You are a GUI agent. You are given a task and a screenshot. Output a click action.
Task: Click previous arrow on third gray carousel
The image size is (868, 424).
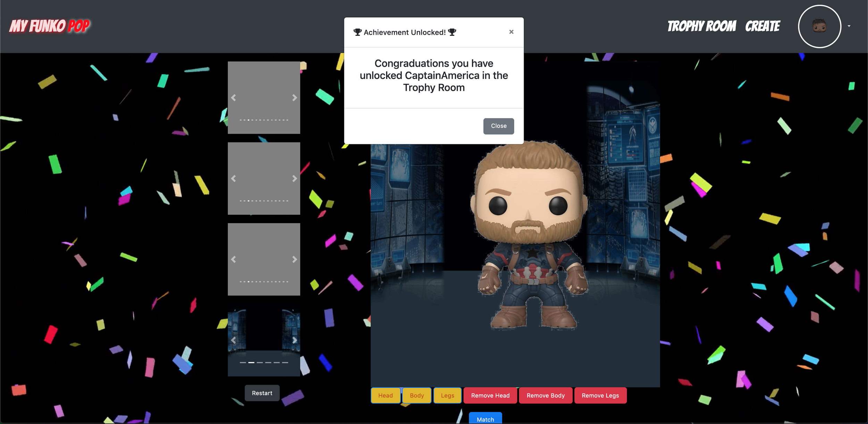pyautogui.click(x=234, y=260)
